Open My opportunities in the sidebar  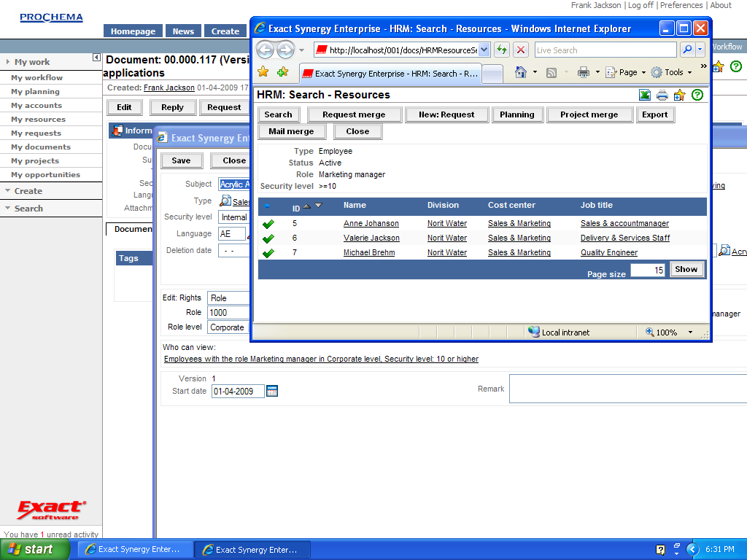coord(46,175)
